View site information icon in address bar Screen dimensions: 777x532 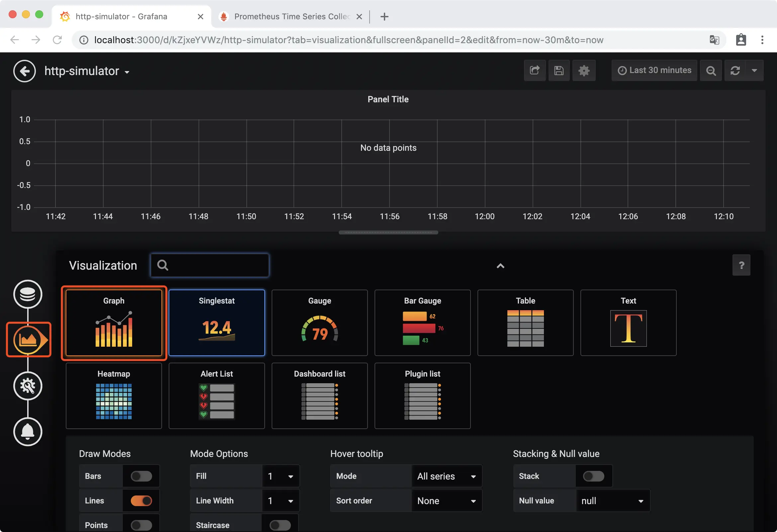click(84, 40)
